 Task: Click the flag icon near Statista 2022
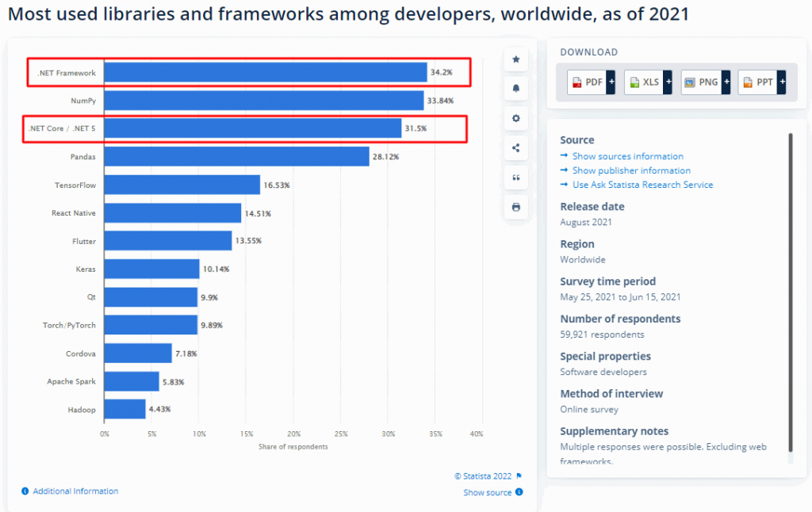coord(519,476)
